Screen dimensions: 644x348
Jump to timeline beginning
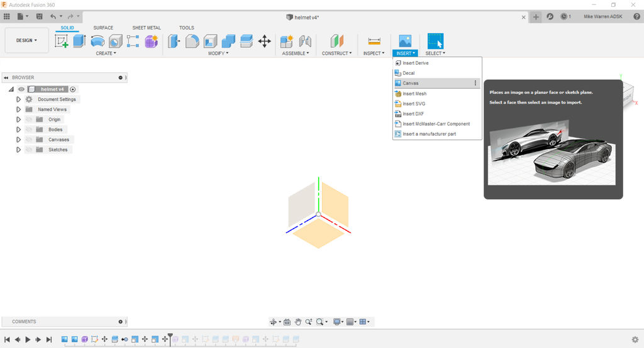click(x=7, y=339)
